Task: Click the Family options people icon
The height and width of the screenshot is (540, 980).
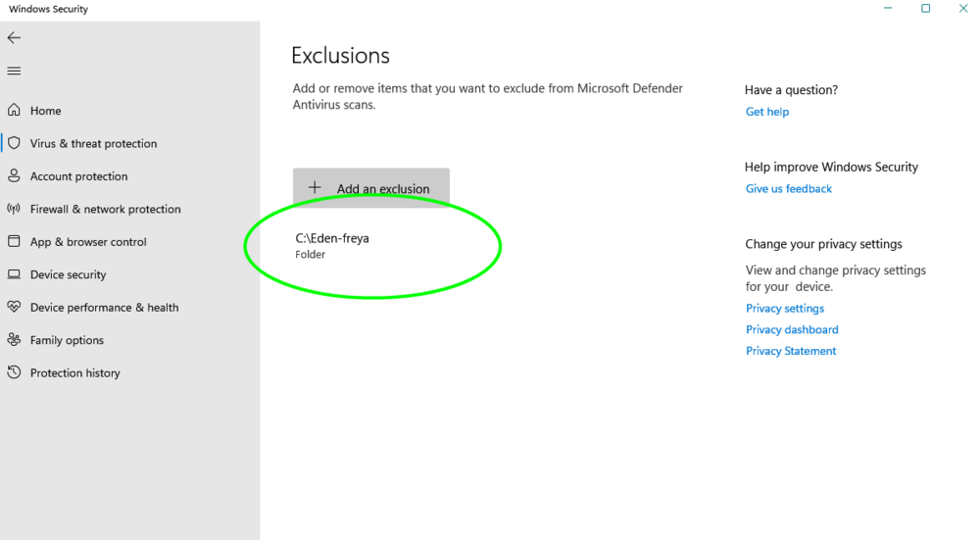Action: pos(14,340)
